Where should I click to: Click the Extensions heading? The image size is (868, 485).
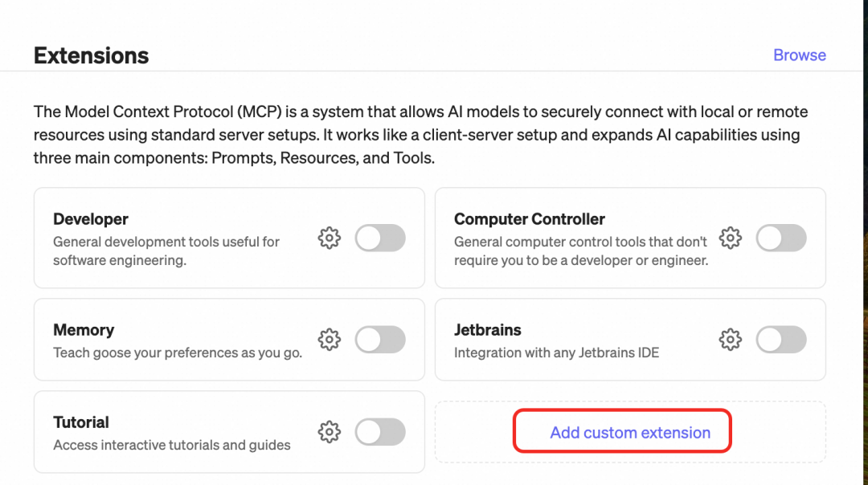point(91,55)
